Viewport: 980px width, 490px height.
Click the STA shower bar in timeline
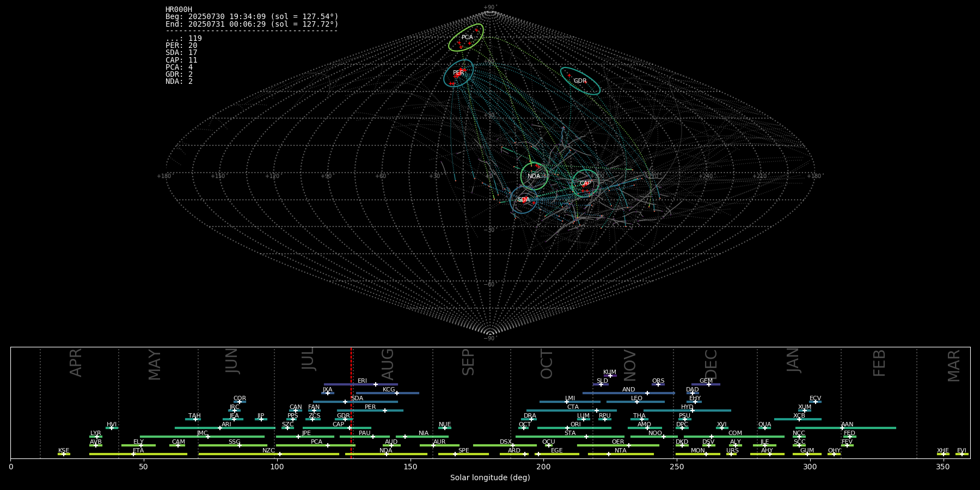click(x=570, y=437)
